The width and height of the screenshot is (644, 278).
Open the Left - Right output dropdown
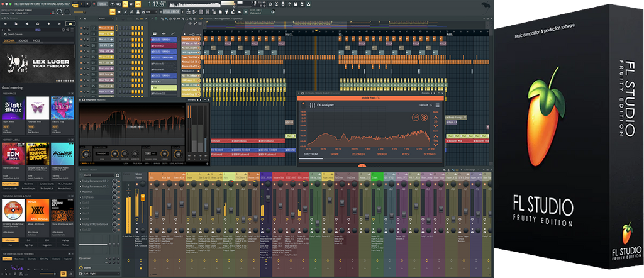click(101, 274)
